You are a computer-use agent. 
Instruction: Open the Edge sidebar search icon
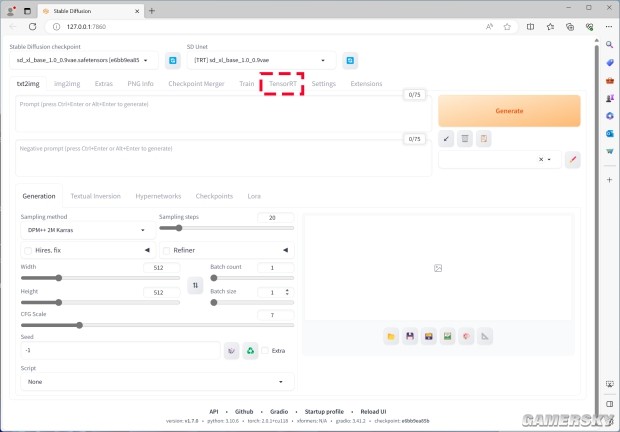pyautogui.click(x=610, y=45)
